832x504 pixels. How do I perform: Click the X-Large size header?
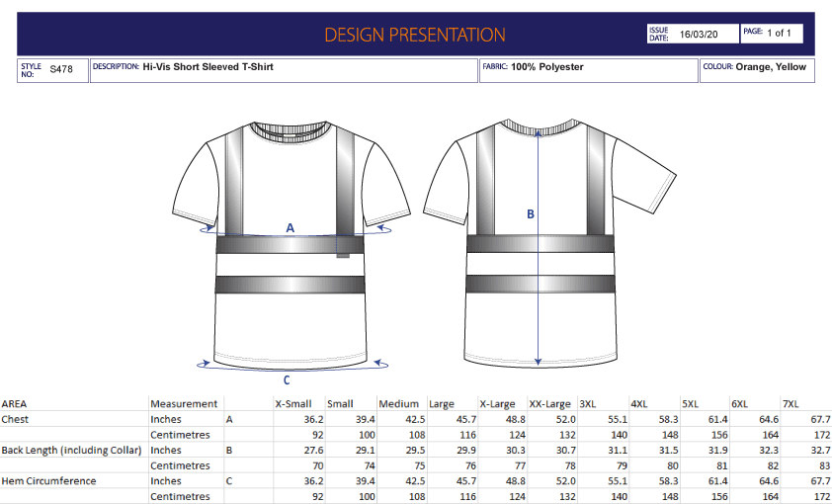click(497, 404)
